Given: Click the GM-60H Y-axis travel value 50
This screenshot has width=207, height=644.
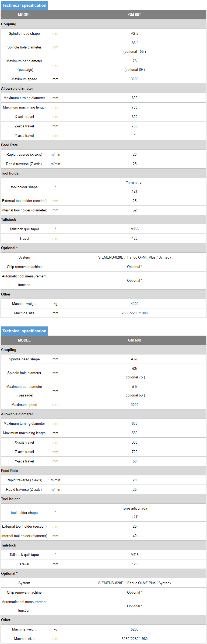Looking at the screenshot, I should [x=135, y=461].
